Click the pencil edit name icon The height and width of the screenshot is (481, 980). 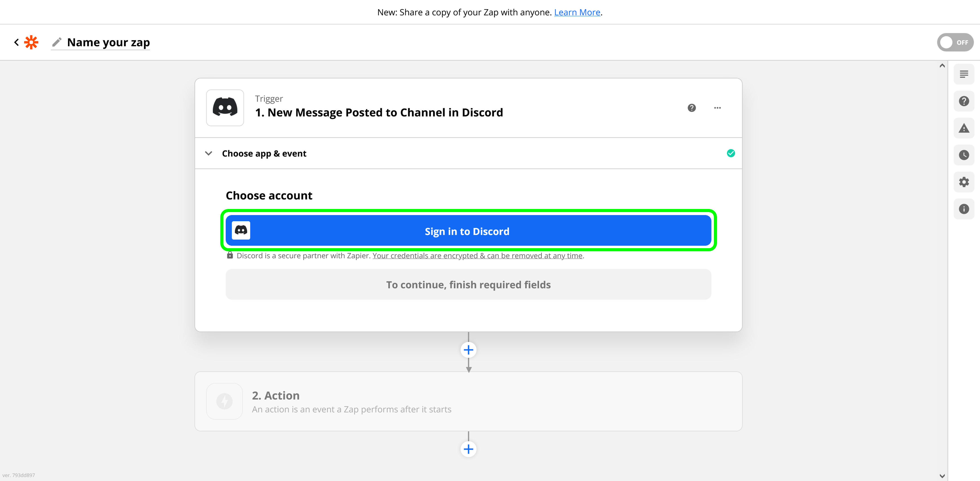click(57, 42)
